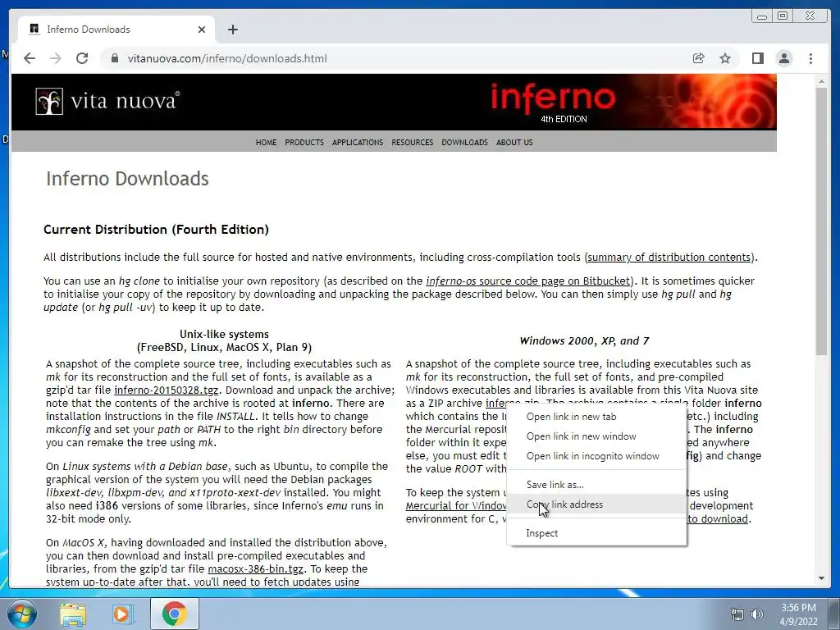Open Chrome side panel icon
Screen dimensions: 840x630
757,58
